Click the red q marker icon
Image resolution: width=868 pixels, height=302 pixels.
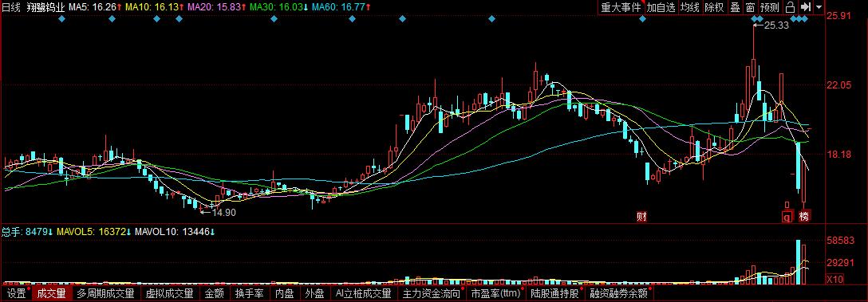click(x=787, y=216)
